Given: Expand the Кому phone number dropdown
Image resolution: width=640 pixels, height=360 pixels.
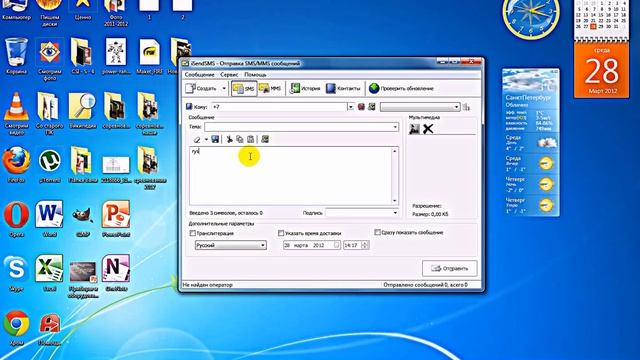Looking at the screenshot, I should tap(350, 107).
